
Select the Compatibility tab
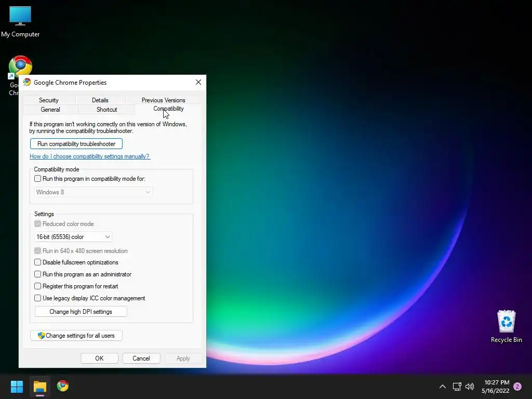[169, 109]
